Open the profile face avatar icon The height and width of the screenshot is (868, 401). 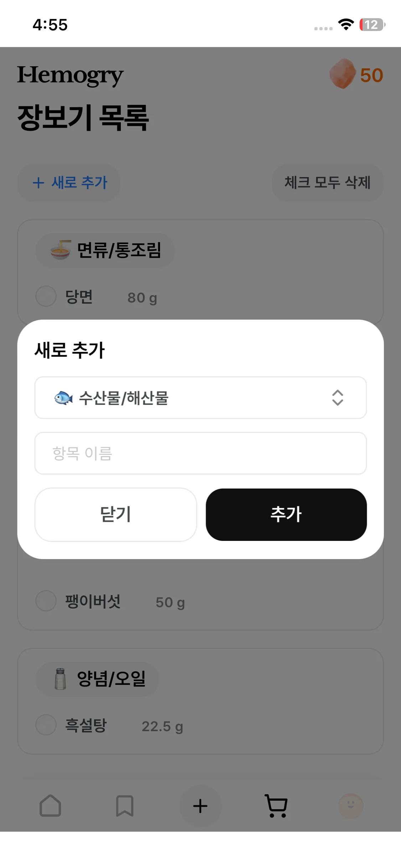[x=351, y=806]
